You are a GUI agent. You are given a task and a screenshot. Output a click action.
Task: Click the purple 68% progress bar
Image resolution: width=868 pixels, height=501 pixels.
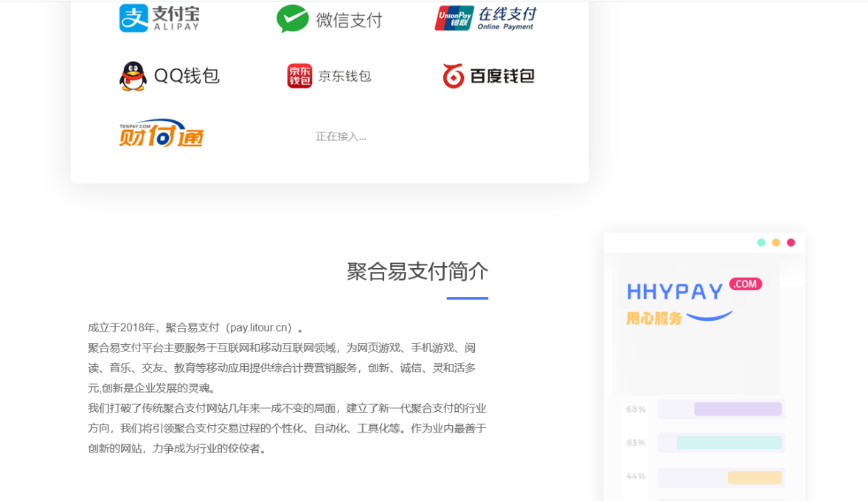point(738,409)
